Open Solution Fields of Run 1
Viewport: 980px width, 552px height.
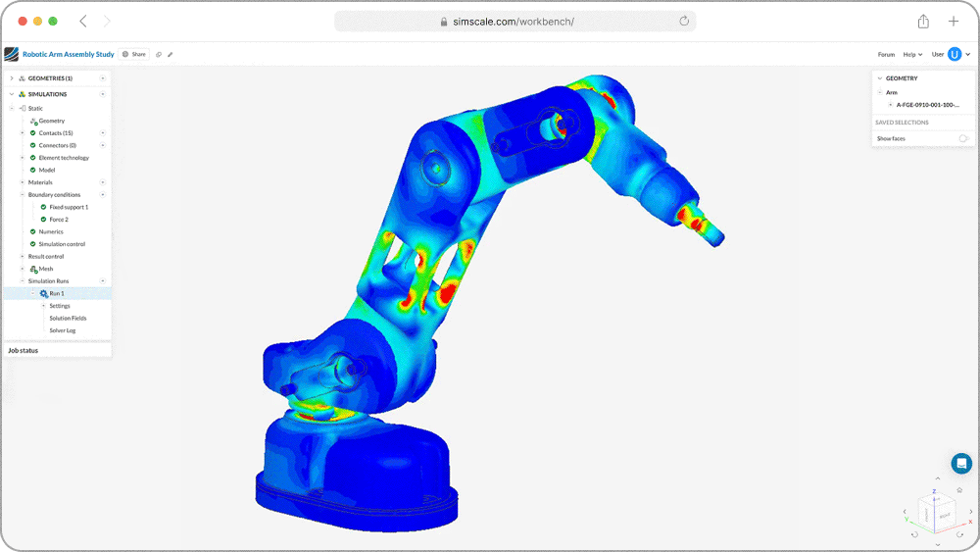[69, 319]
